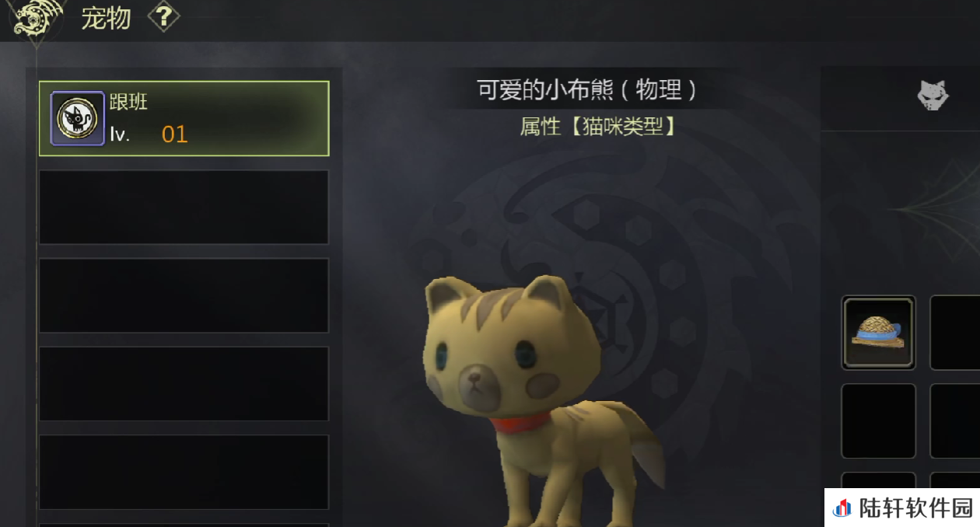Viewport: 980px width, 527px height.
Task: Click the cat head icon at top right
Action: (x=933, y=96)
